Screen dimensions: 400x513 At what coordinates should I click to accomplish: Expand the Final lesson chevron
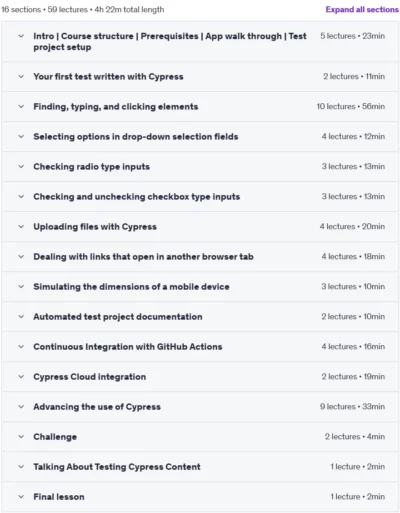[21, 497]
